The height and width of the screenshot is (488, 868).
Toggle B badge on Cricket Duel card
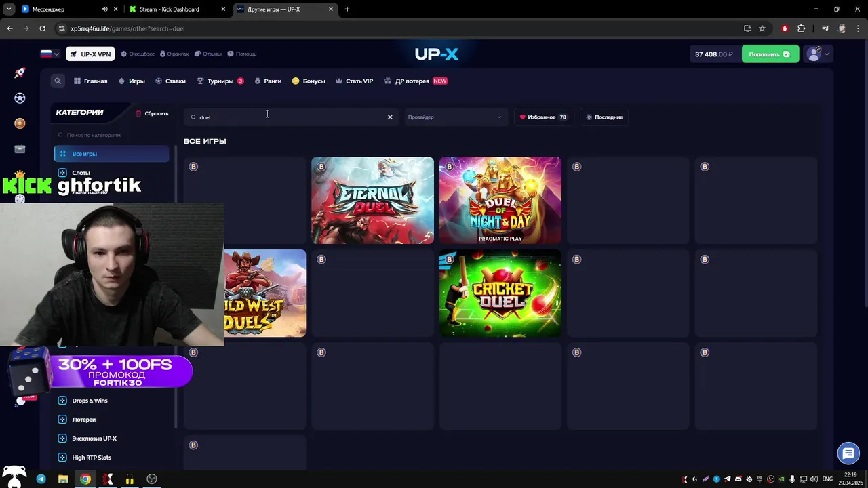[449, 260]
